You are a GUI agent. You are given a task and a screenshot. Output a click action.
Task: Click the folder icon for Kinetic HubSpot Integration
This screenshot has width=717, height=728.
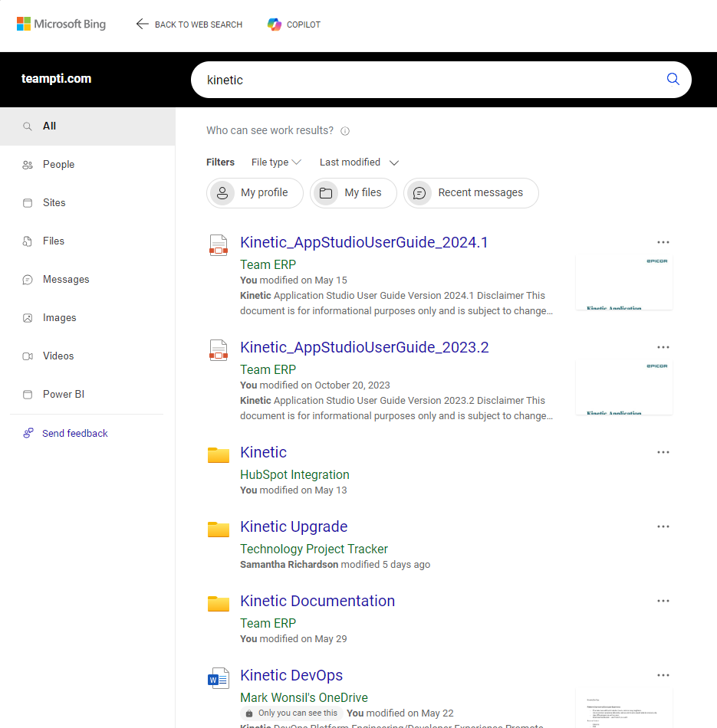(219, 455)
